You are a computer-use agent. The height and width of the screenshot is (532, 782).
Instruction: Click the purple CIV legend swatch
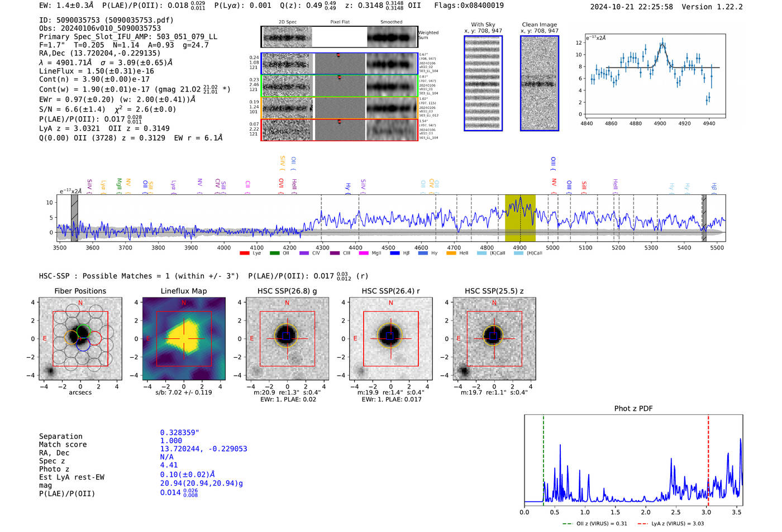(x=304, y=253)
